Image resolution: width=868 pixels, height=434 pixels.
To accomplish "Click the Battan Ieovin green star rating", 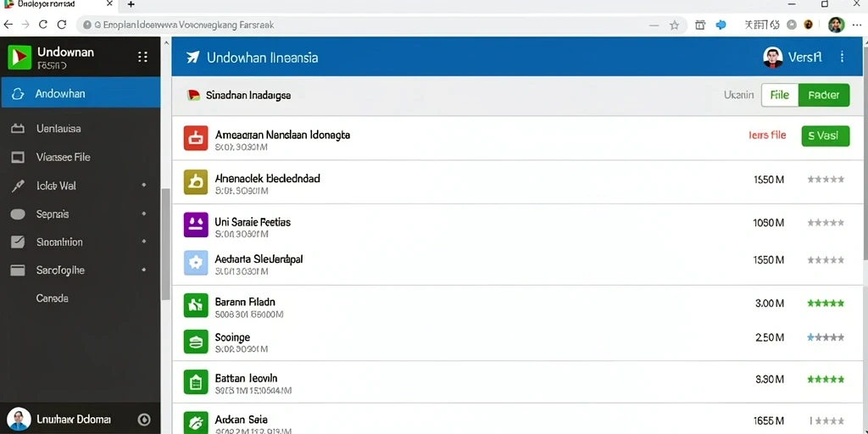I will click(x=826, y=380).
